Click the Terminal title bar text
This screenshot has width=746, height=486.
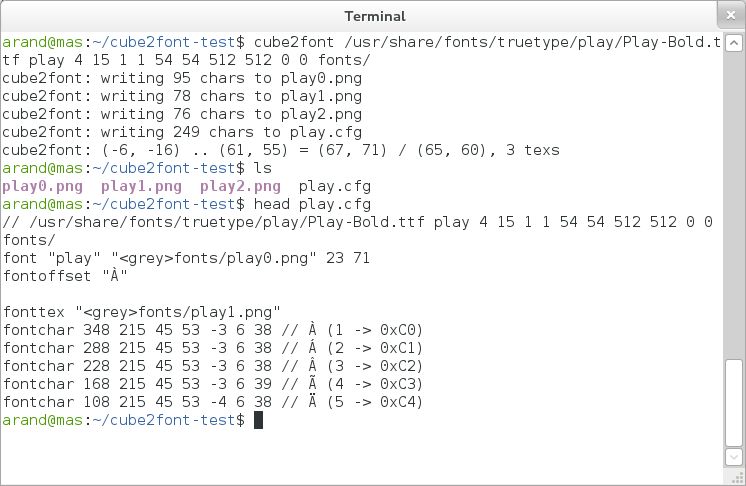click(375, 16)
